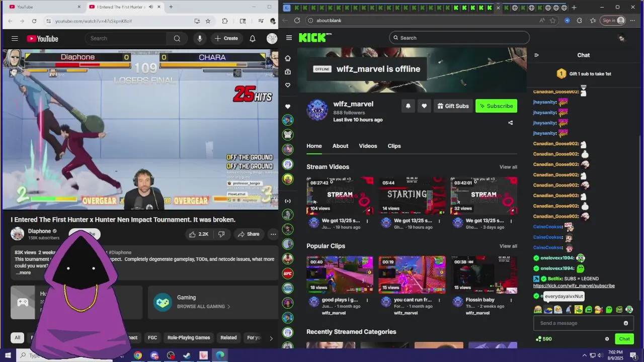Image resolution: width=644 pixels, height=362 pixels.
Task: Open options for 'Flossin baby' clip
Action: 511,300
